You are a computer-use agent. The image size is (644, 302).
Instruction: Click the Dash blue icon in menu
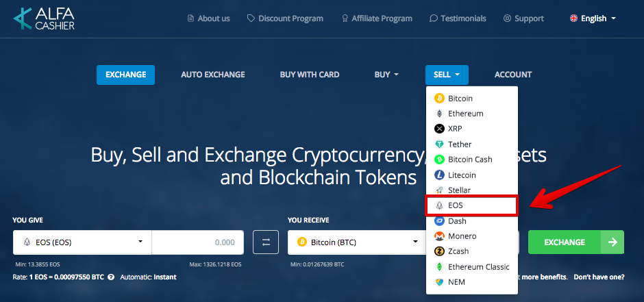tap(439, 221)
